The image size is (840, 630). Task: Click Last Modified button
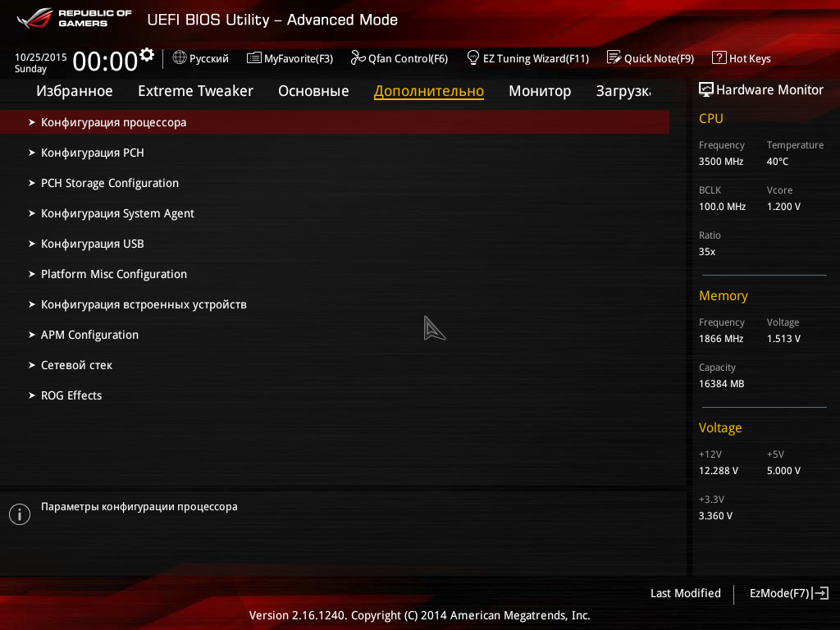[x=685, y=593]
